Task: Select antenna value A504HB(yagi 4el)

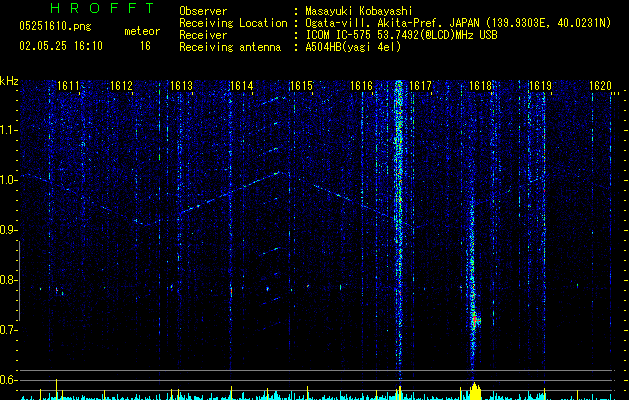Action: pyautogui.click(x=353, y=47)
